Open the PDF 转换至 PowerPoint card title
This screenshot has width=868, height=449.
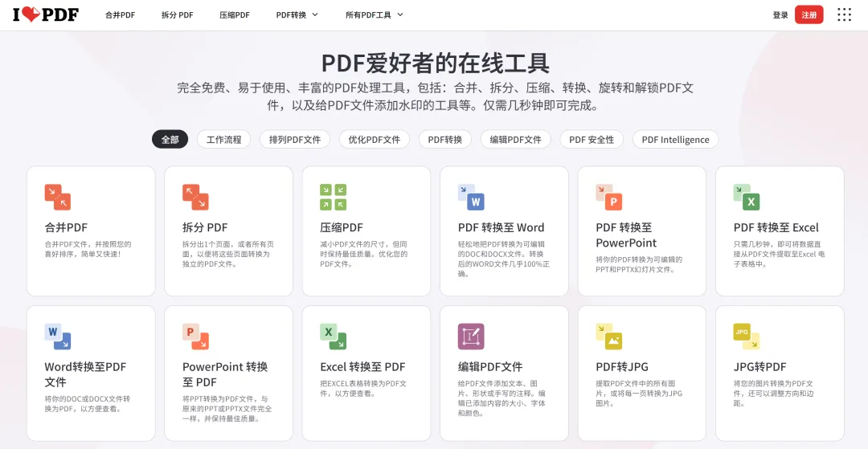point(626,235)
